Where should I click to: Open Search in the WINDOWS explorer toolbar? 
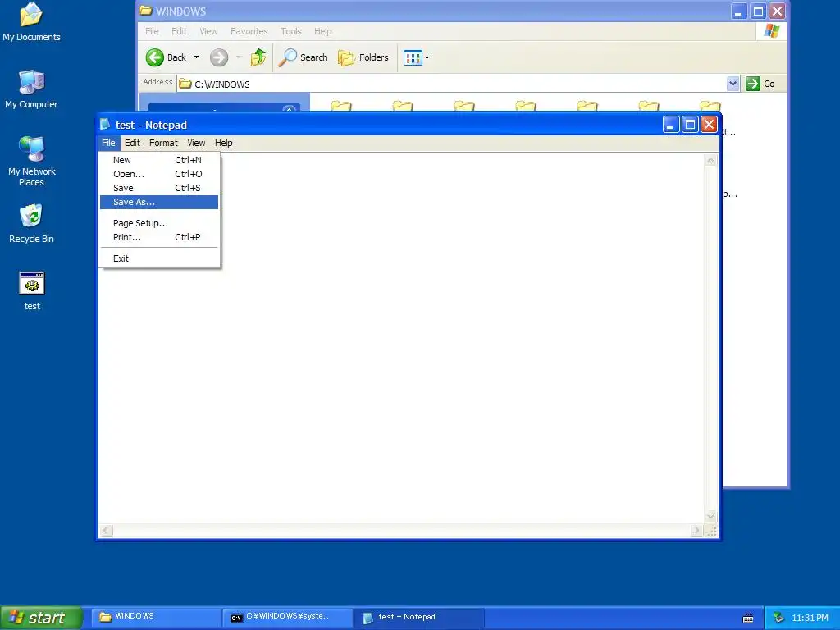point(304,57)
